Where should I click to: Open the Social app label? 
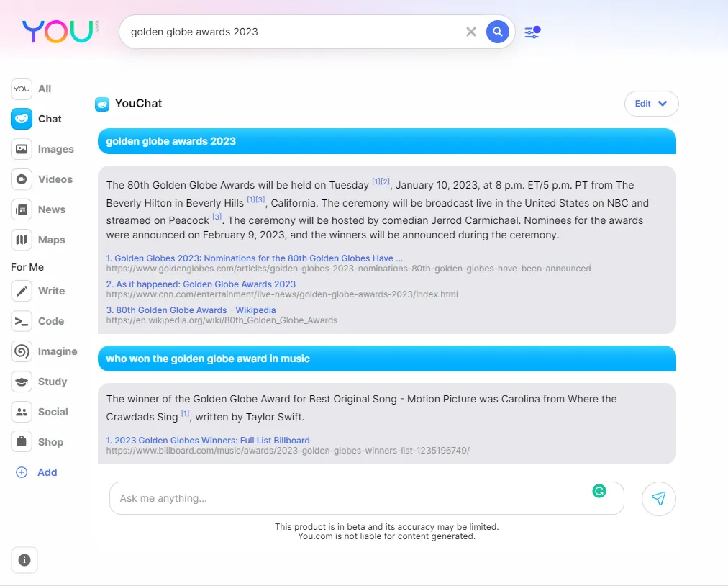[53, 412]
